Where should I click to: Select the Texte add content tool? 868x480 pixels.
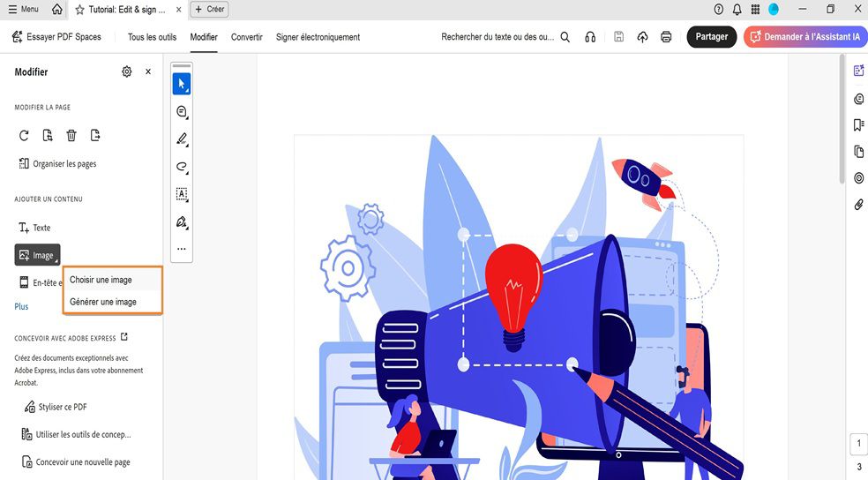click(34, 228)
